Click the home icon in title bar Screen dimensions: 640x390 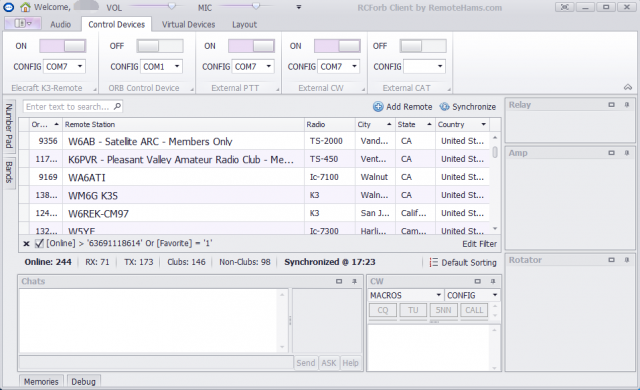tap(25, 7)
